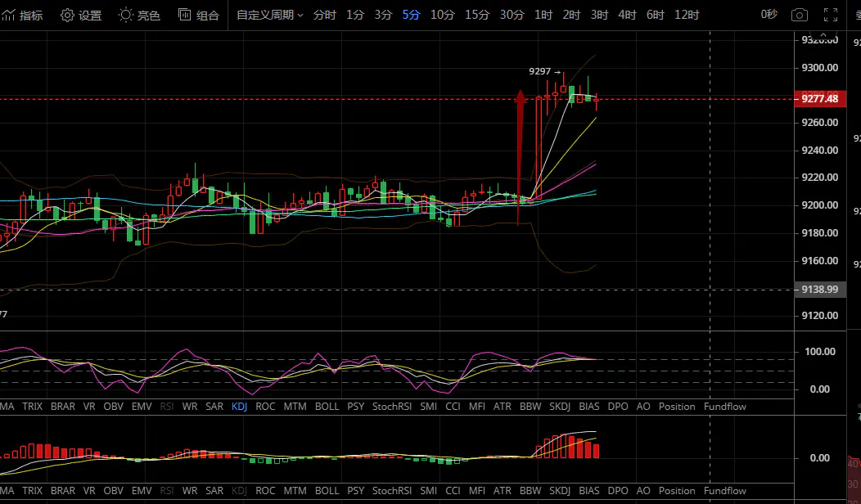The width and height of the screenshot is (861, 504).
Task: Choose DPO in the bottom indicator strip
Action: 618,491
